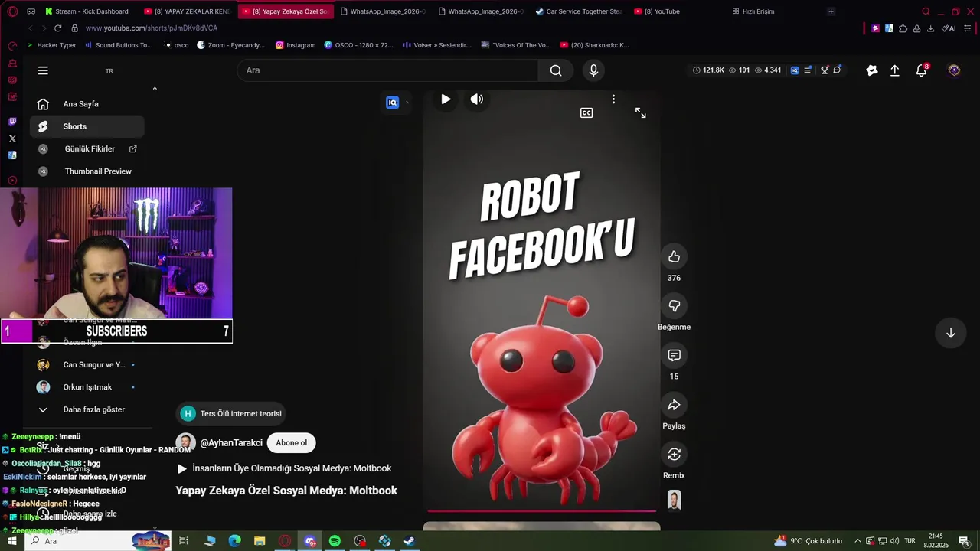Start voice search with microphone icon
The height and width of the screenshot is (551, 980).
[593, 70]
